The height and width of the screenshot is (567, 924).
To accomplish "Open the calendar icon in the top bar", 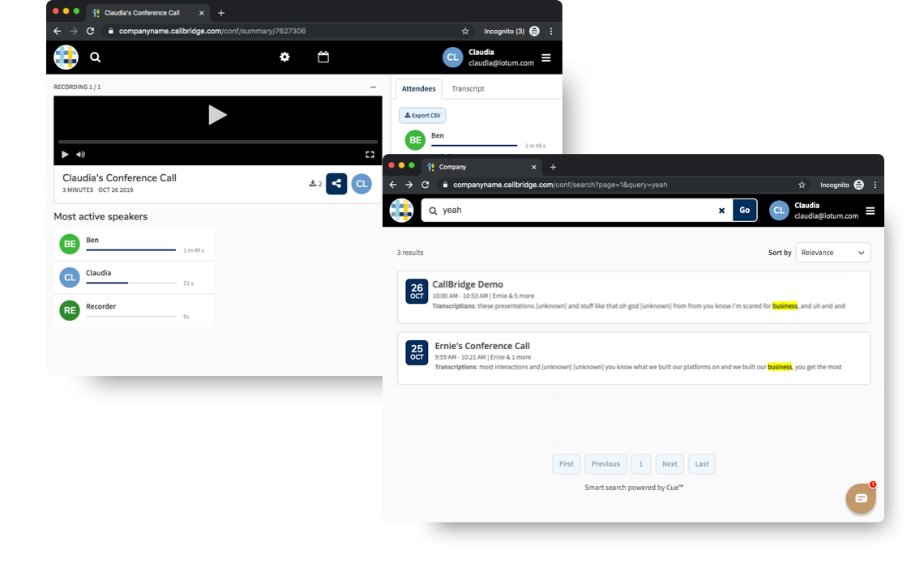I will 323,57.
